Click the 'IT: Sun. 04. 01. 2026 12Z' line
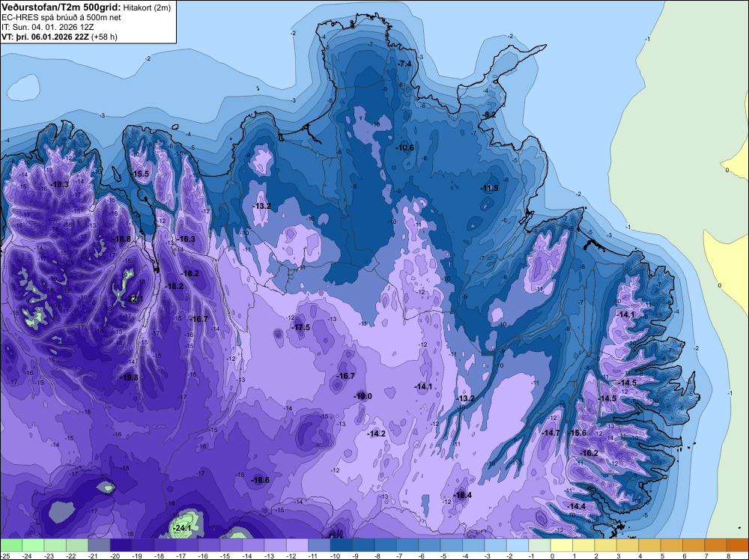 coord(47,27)
